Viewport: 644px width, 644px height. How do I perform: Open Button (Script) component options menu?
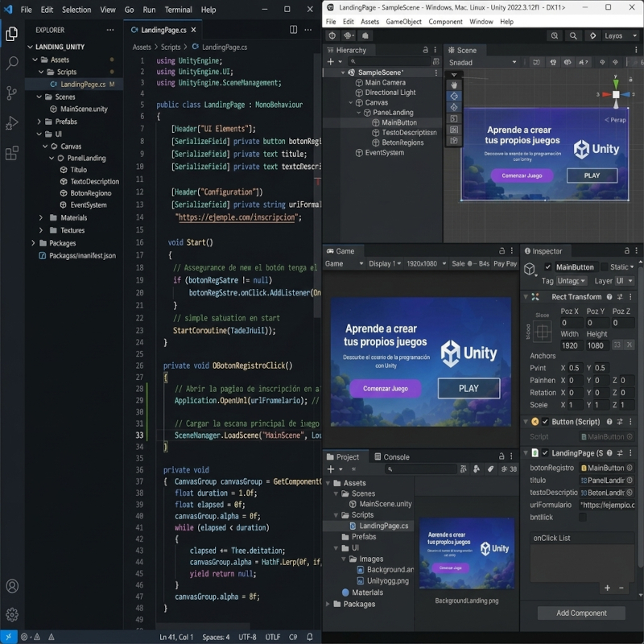tap(630, 421)
